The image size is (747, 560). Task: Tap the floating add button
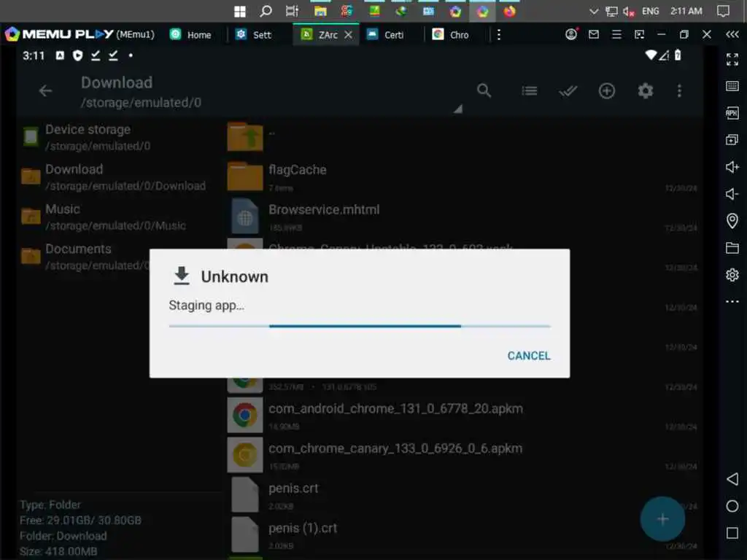[x=662, y=519]
